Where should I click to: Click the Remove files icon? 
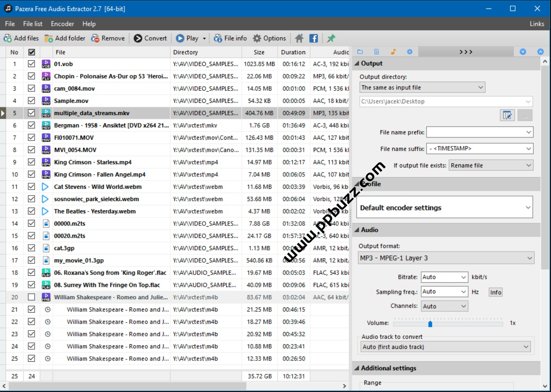pyautogui.click(x=95, y=38)
